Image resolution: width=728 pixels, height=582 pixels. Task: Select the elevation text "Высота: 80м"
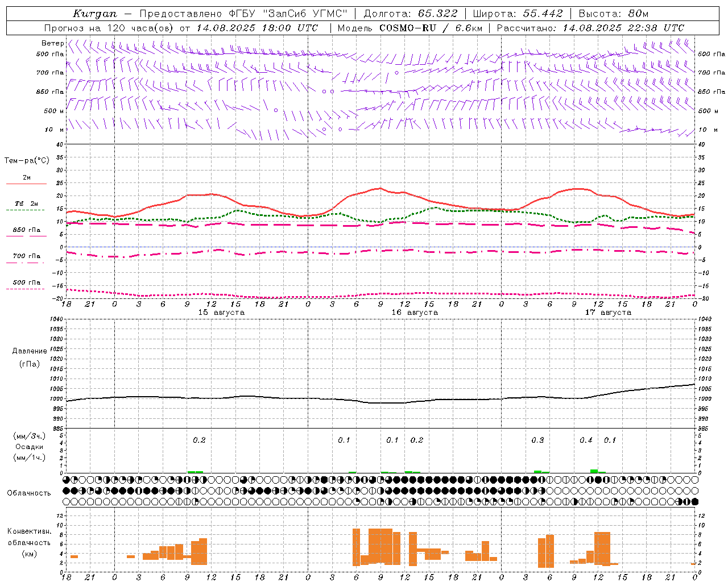[x=614, y=14]
